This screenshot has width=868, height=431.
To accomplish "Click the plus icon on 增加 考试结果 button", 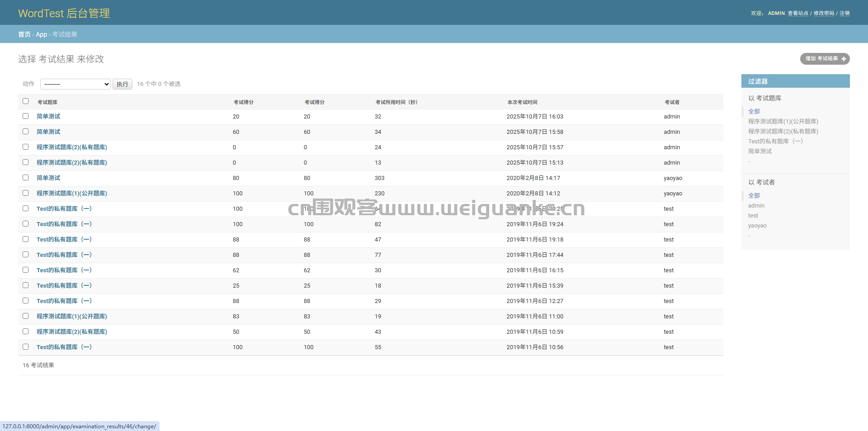I will tap(844, 59).
